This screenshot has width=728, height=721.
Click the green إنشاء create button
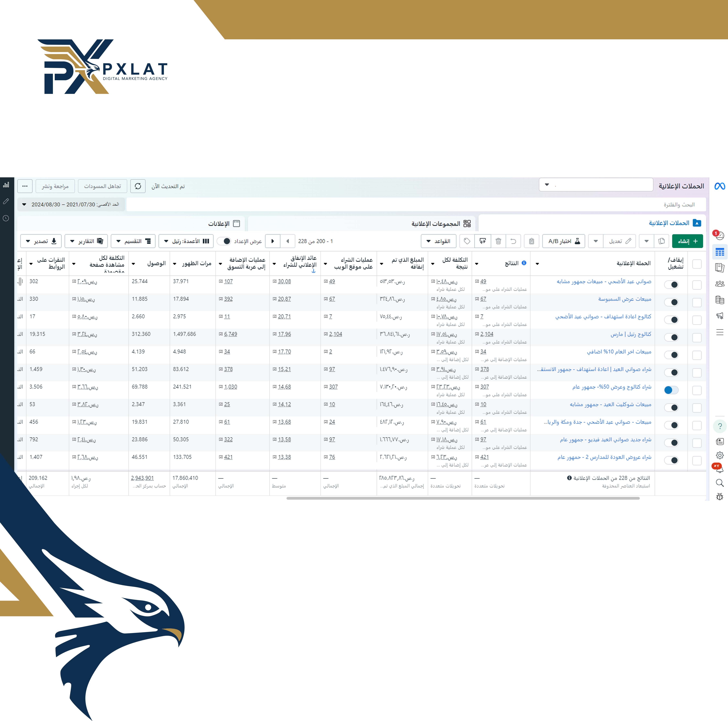[x=687, y=241]
